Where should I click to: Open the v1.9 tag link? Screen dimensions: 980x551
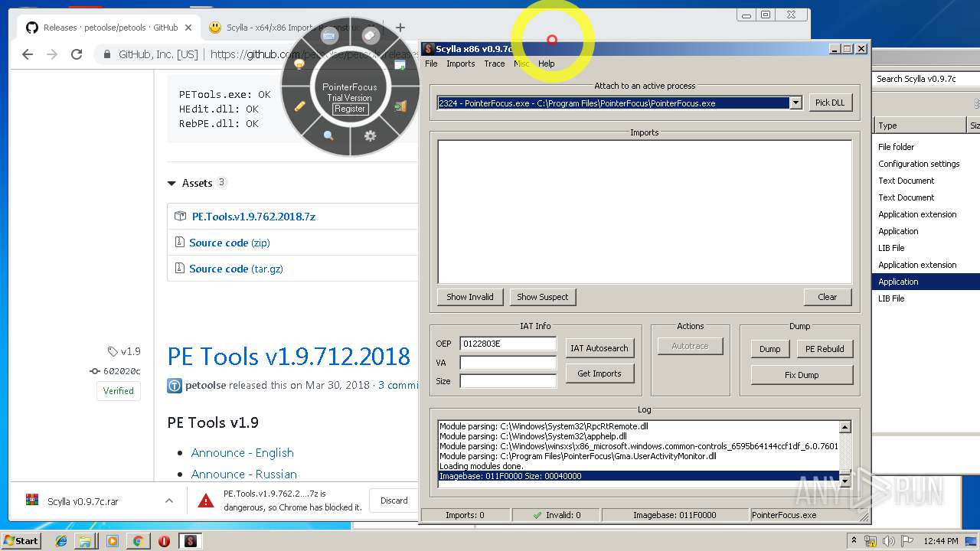click(x=125, y=351)
